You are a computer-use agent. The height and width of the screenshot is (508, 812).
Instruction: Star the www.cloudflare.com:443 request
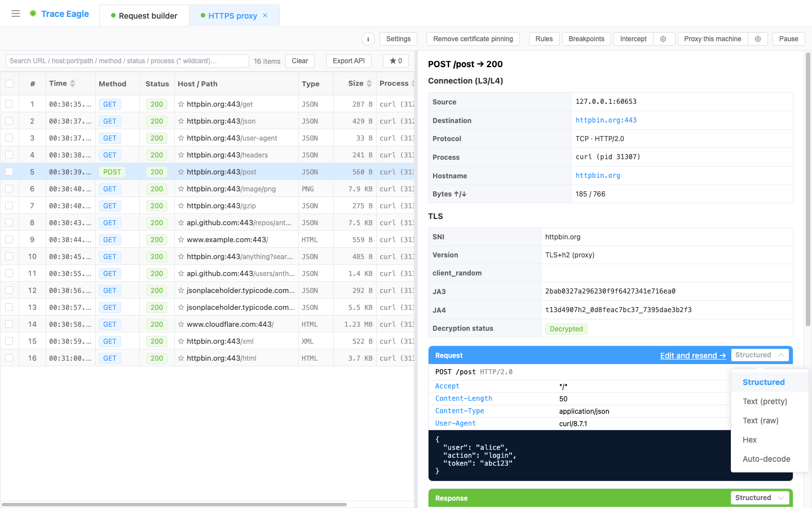pos(181,324)
